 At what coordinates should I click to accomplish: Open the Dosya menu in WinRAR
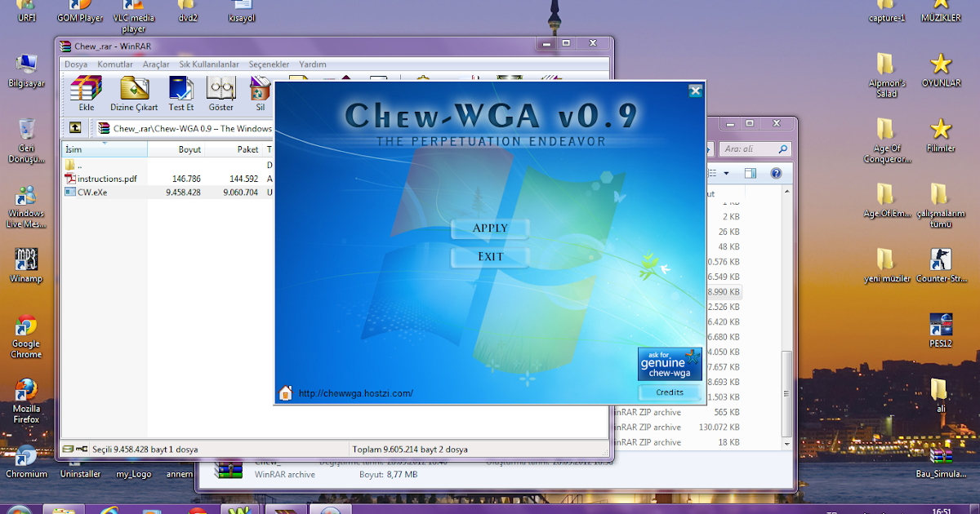[x=76, y=64]
